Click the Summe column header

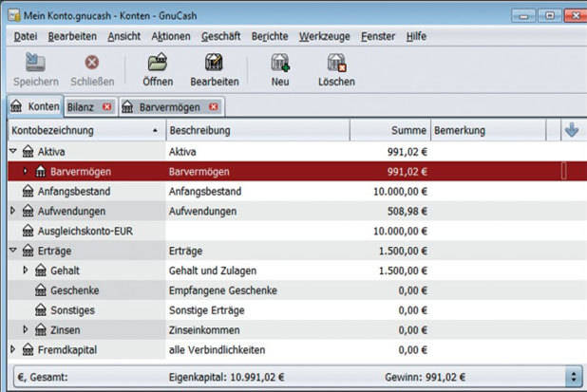(x=390, y=130)
